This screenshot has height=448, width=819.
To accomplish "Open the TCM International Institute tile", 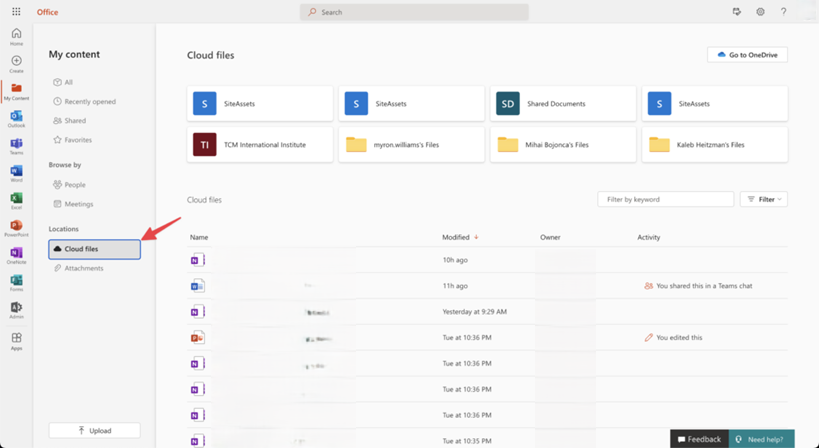I will coord(260,145).
